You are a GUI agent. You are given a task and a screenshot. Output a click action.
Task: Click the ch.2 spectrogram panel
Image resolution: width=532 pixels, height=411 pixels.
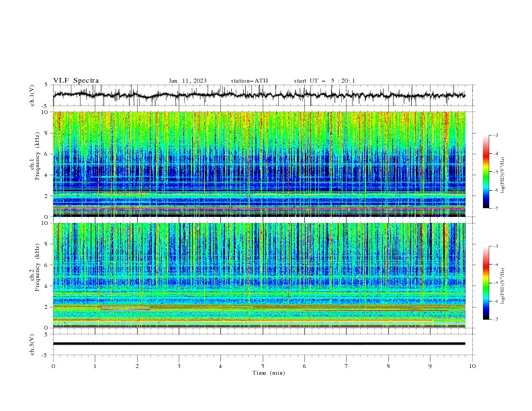click(259, 275)
